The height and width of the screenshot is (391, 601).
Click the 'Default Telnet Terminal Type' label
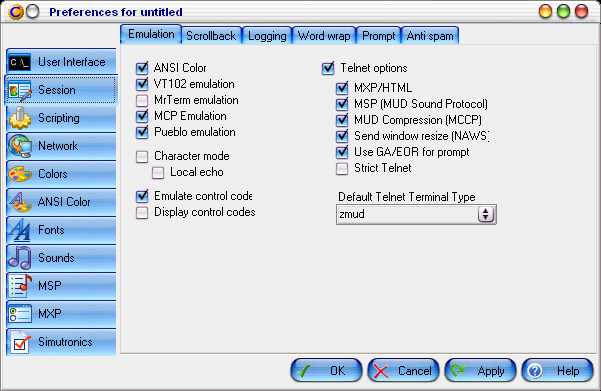point(407,197)
